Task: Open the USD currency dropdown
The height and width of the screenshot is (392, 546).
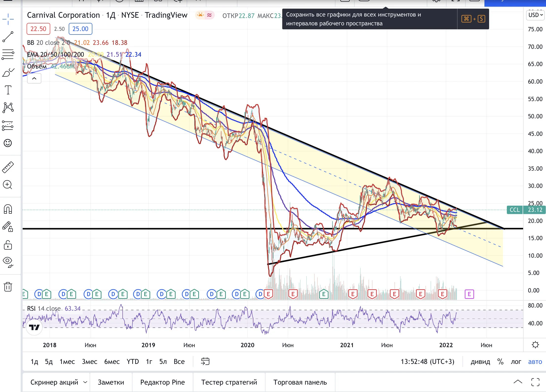Action: click(x=536, y=15)
